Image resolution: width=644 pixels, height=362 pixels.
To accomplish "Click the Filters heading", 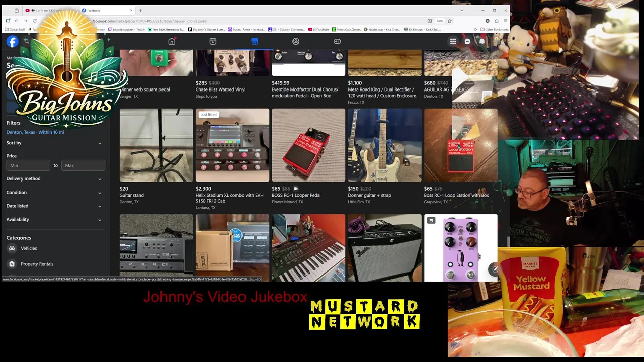I will click(14, 123).
